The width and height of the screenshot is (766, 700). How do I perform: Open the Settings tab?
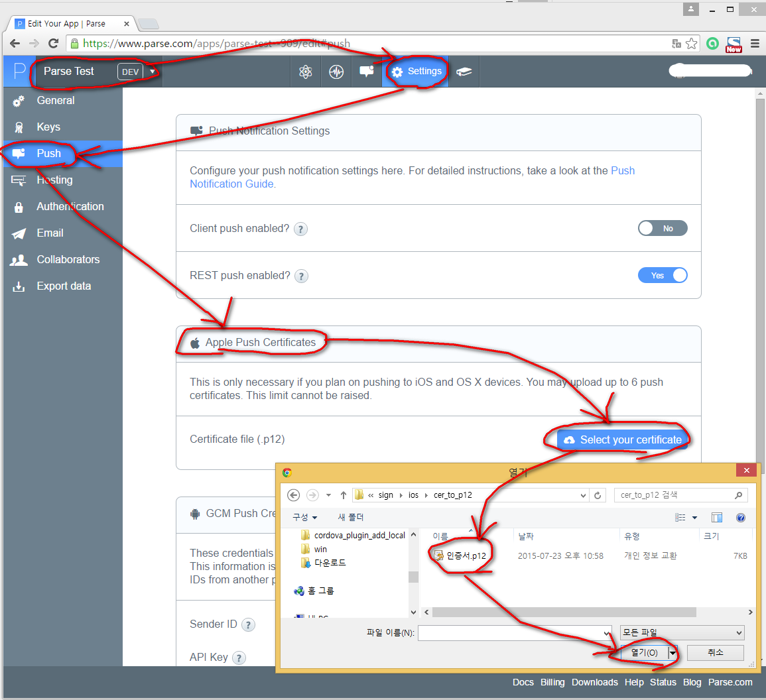pos(416,72)
